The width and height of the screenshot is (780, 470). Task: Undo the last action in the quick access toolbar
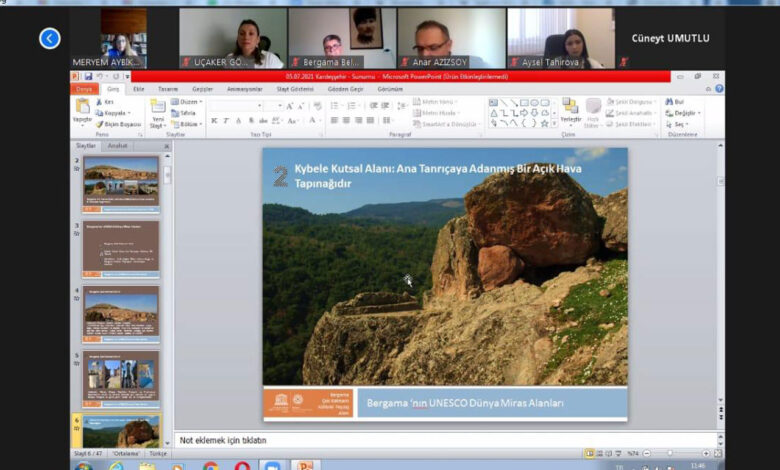tap(99, 76)
